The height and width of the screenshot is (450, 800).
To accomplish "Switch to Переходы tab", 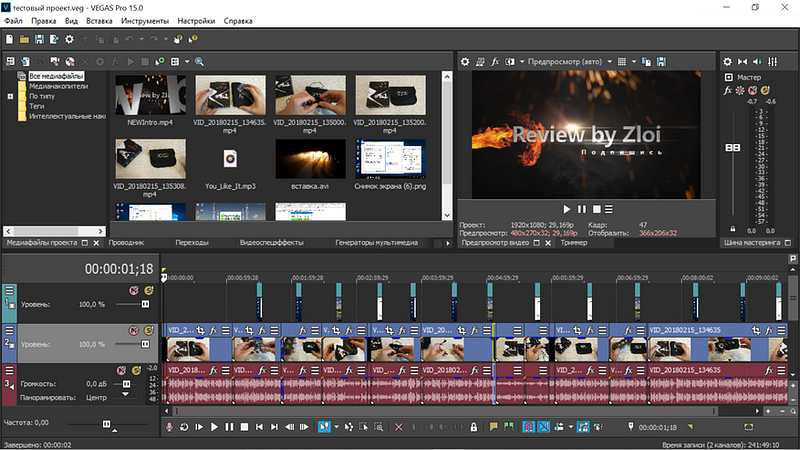I will pyautogui.click(x=192, y=243).
